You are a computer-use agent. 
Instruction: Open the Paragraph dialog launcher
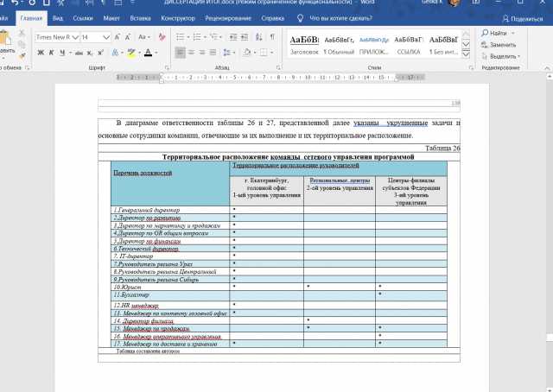coord(278,67)
